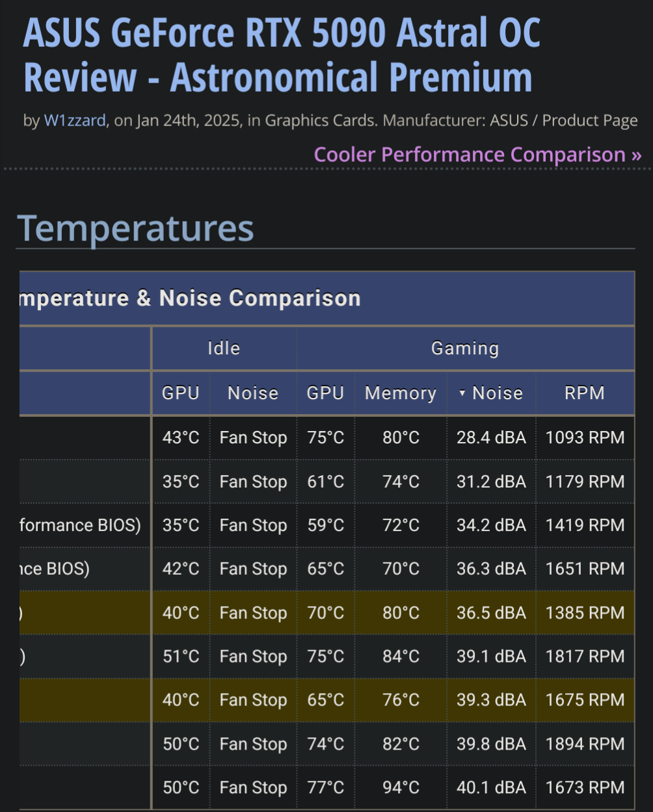
Task: Select the 51°C idle GPU temperature
Action: tap(181, 657)
